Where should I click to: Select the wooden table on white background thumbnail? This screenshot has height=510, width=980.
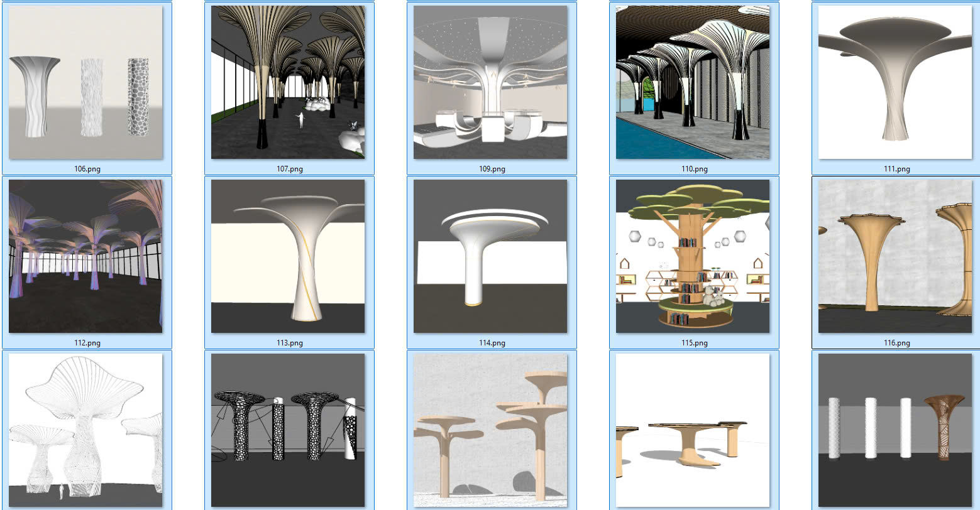tap(693, 430)
